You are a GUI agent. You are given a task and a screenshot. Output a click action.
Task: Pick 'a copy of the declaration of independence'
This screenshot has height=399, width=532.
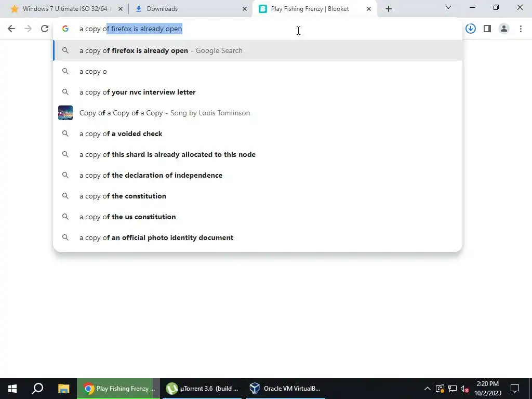tap(258, 175)
